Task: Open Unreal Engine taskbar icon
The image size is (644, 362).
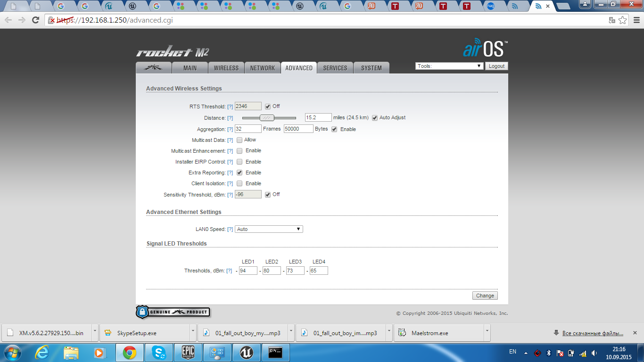Action: pos(247,353)
